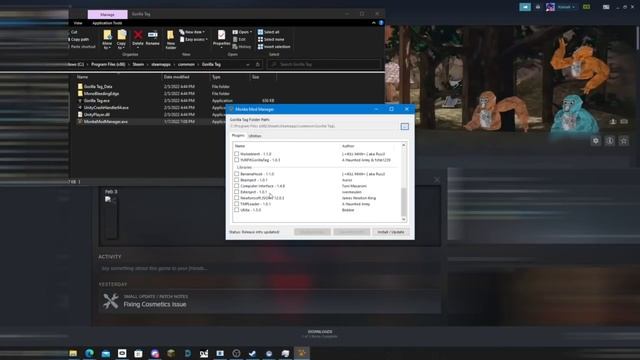Open File Explorer from the taskbar
The width and height of the screenshot is (640, 360).
click(73, 353)
